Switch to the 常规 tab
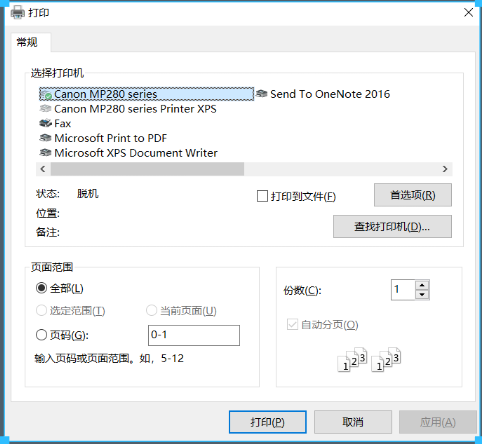The image size is (482, 444). pyautogui.click(x=31, y=42)
